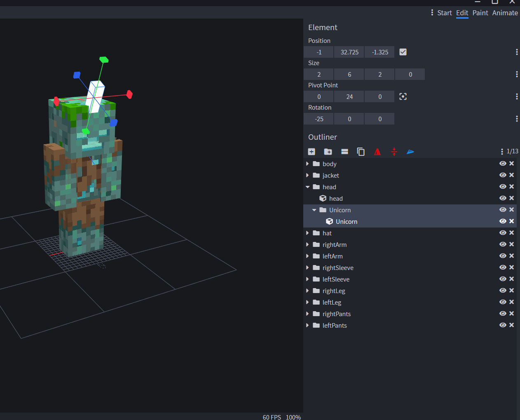Hide the body group with eye icon

click(x=503, y=164)
